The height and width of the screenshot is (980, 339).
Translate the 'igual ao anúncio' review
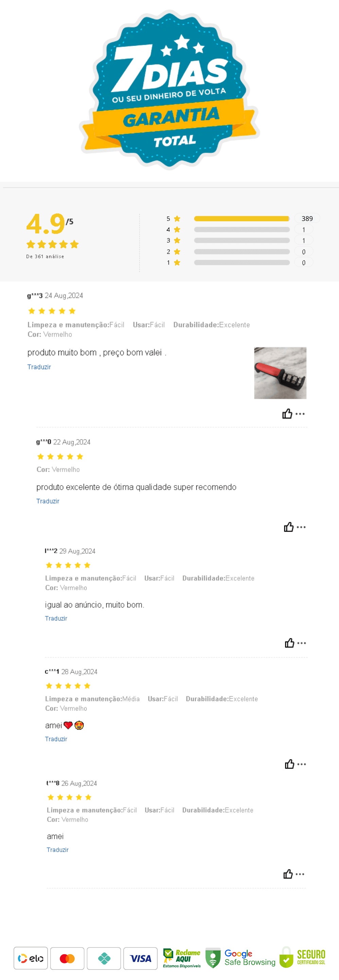pyautogui.click(x=56, y=618)
